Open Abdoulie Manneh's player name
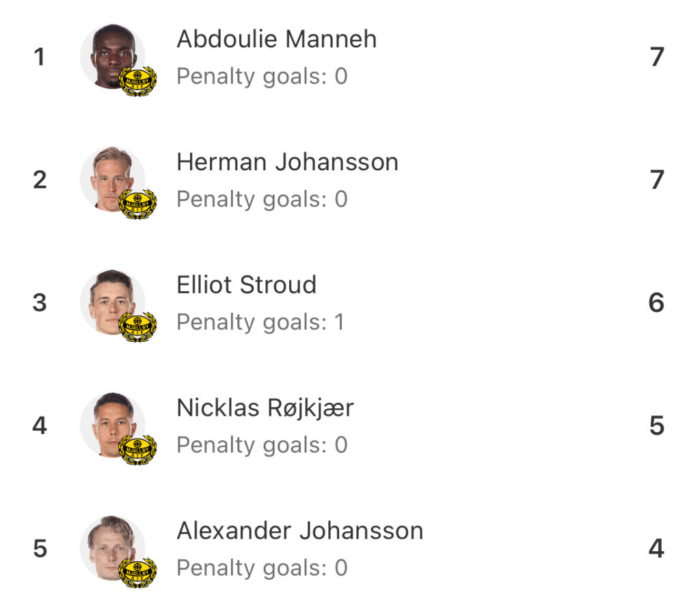 (x=277, y=39)
